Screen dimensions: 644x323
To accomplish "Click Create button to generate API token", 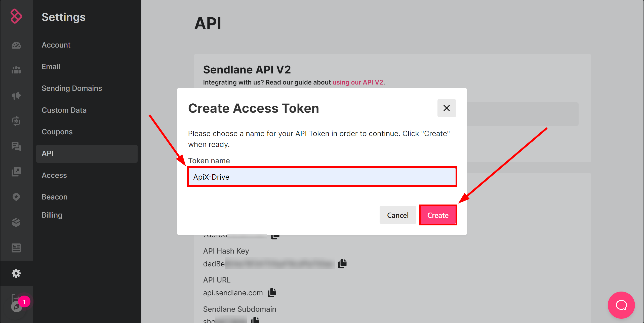I will tap(438, 215).
